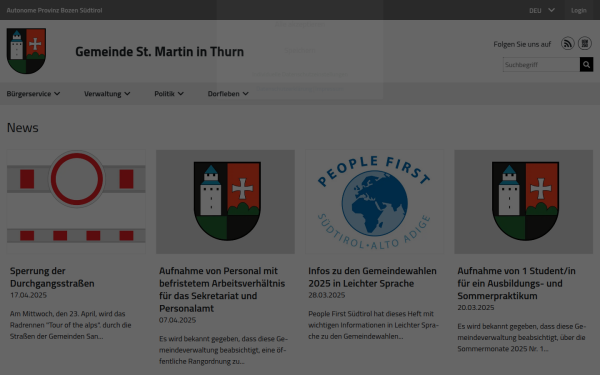The width and height of the screenshot is (600, 375).
Task: Click the Login link
Action: tap(579, 10)
